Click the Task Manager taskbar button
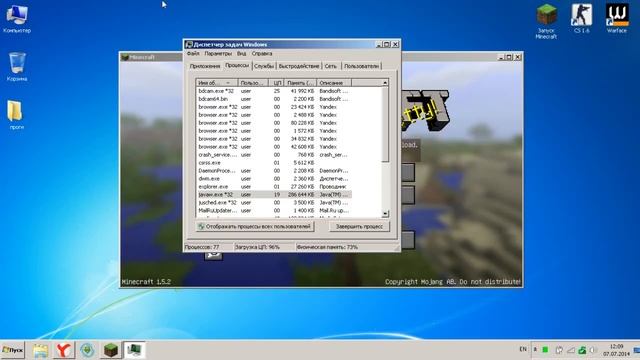This screenshot has height=360, width=640. [134, 350]
